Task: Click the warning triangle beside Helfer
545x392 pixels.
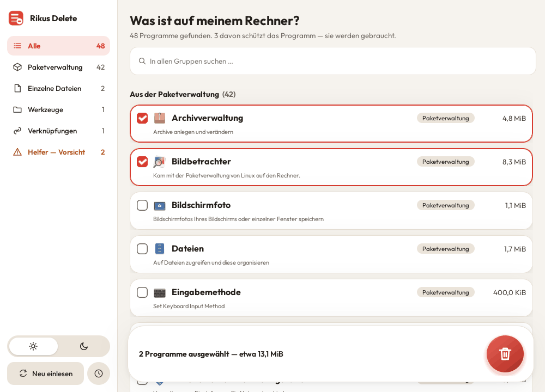Action: coord(17,152)
